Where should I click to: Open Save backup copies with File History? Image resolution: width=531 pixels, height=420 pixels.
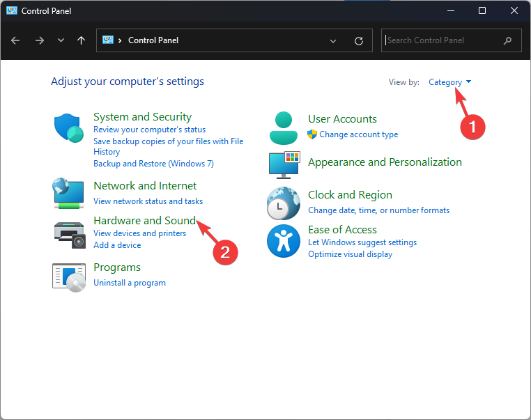[169, 146]
